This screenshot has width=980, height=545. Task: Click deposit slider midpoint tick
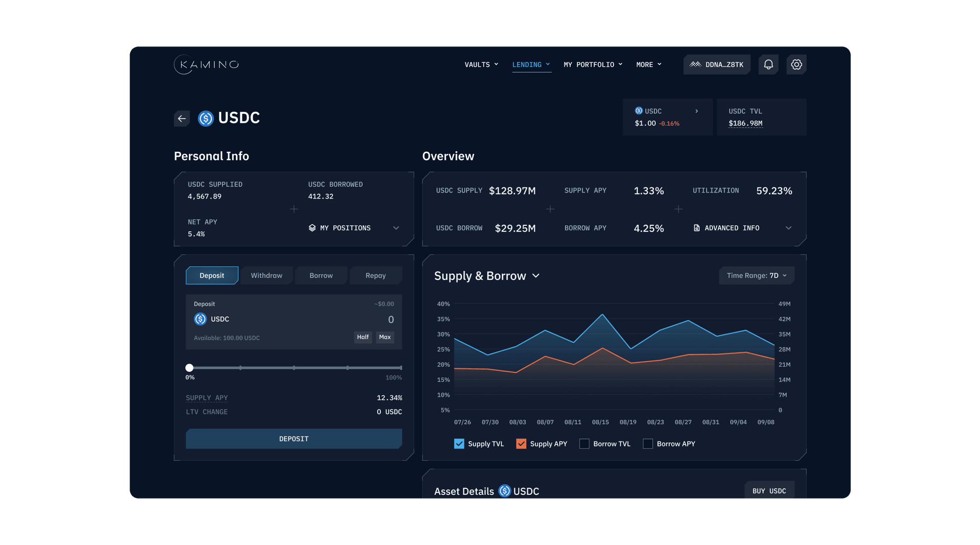click(294, 368)
